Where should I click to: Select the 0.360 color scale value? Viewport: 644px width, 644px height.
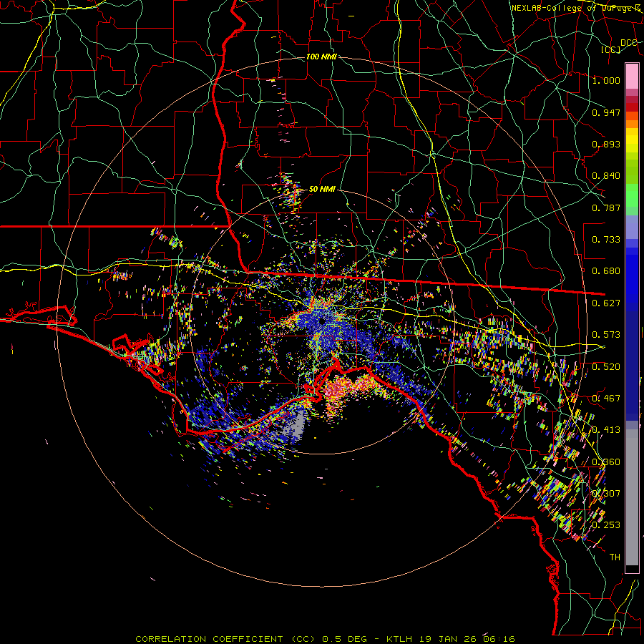pyautogui.click(x=606, y=462)
